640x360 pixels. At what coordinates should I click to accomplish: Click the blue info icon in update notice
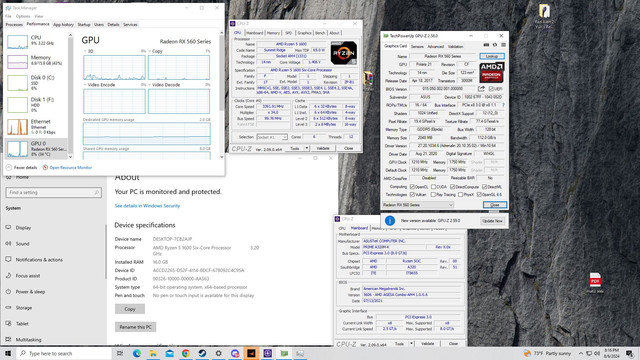pos(390,220)
